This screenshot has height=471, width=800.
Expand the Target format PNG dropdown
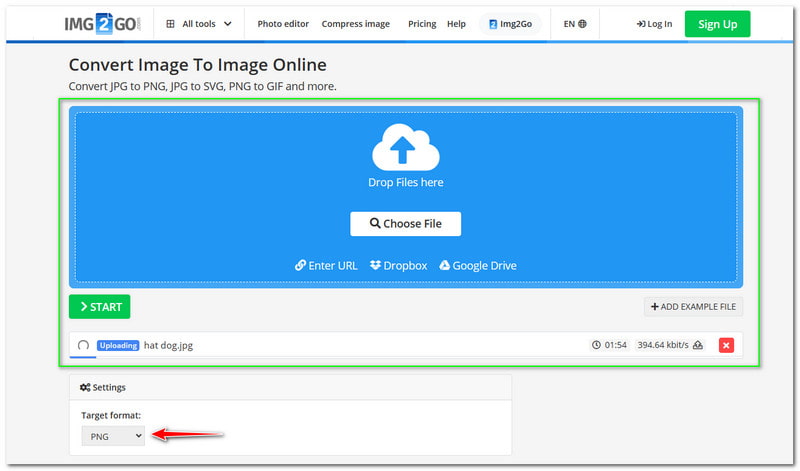113,435
